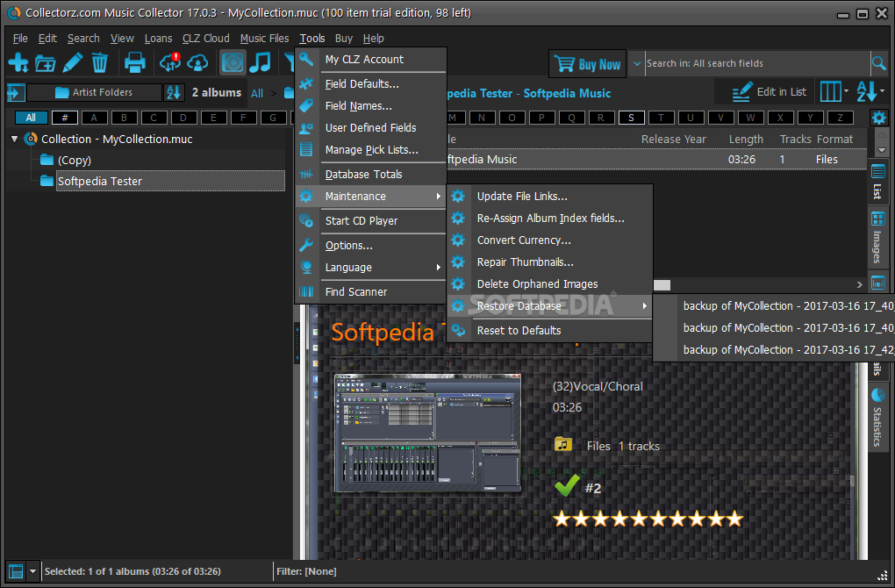Viewport: 895px width, 588px height.
Task: Open the CLZ Cloud menu
Action: click(x=205, y=39)
